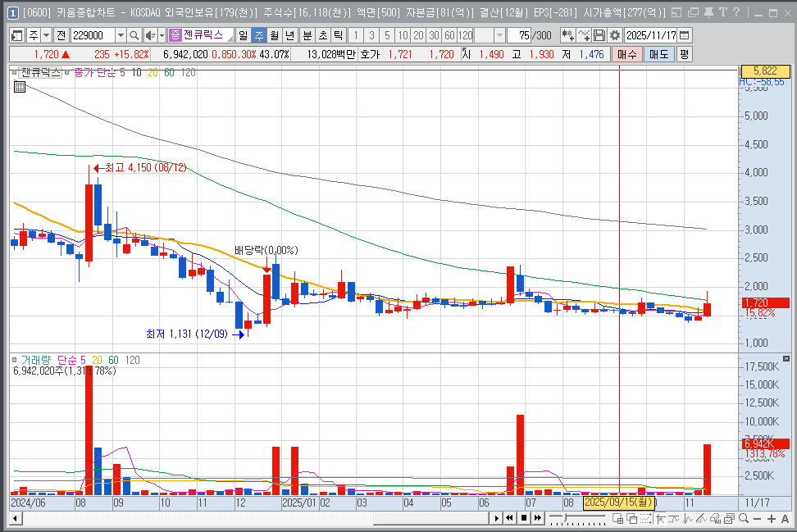Click the 종가 단순 5 moving average label
This screenshot has width=797, height=532.
click(99, 72)
